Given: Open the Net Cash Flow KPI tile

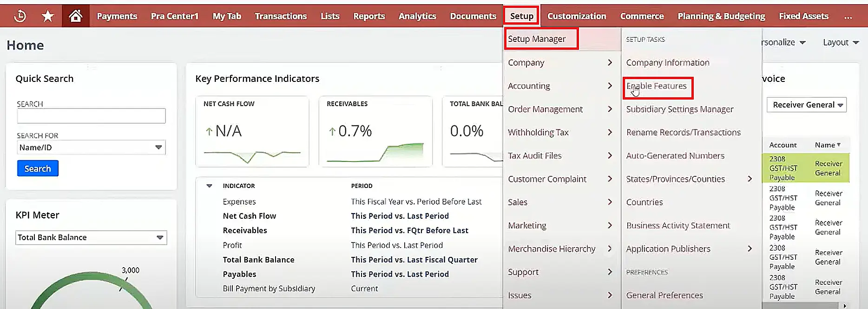Looking at the screenshot, I should [252, 131].
